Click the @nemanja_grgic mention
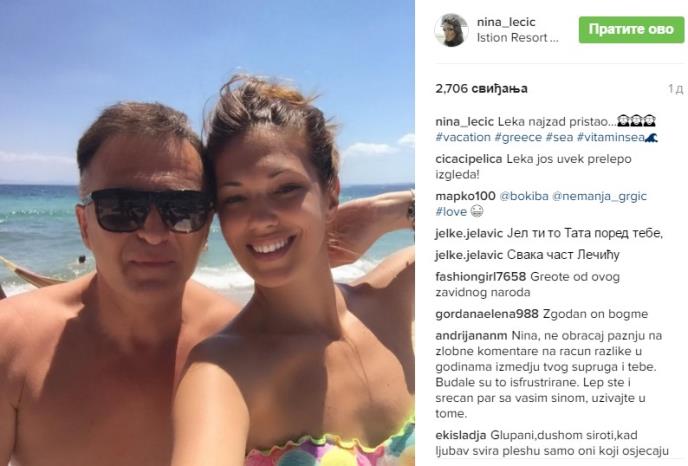This screenshot has width=688, height=466. click(599, 196)
